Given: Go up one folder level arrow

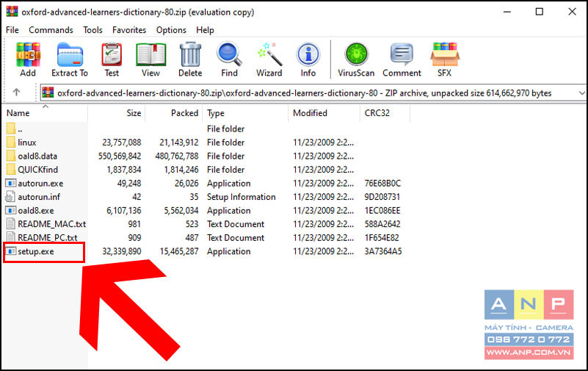Looking at the screenshot, I should pyautogui.click(x=16, y=92).
